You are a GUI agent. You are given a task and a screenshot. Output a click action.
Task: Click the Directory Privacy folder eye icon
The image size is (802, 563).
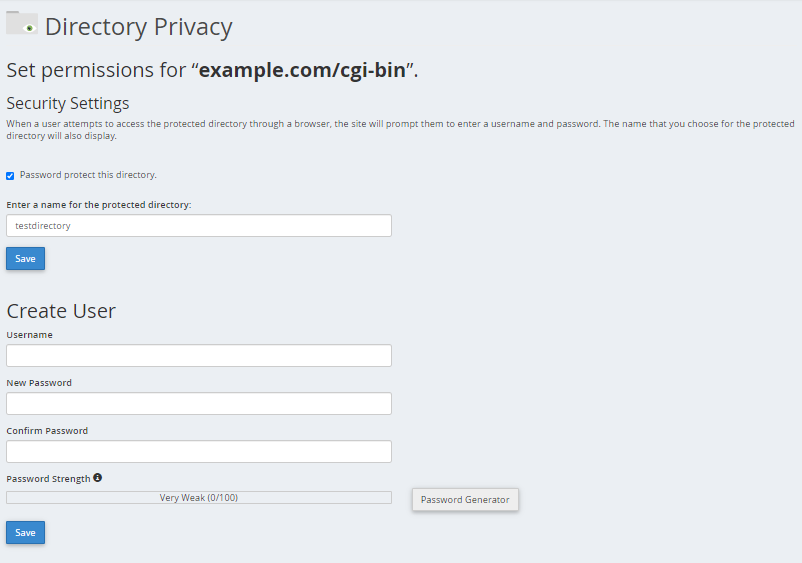[x=21, y=23]
